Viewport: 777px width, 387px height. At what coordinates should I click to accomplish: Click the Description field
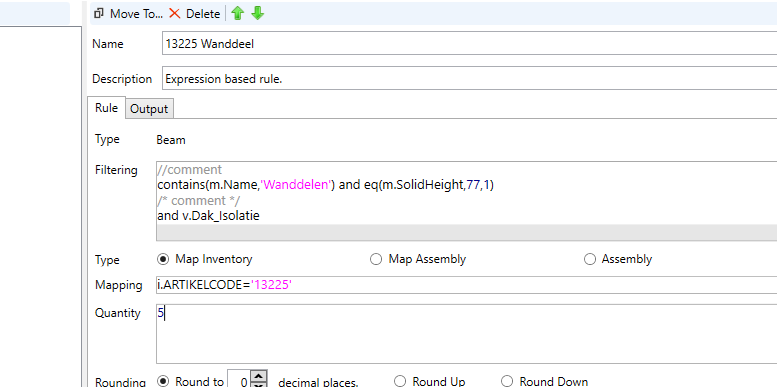(469, 79)
